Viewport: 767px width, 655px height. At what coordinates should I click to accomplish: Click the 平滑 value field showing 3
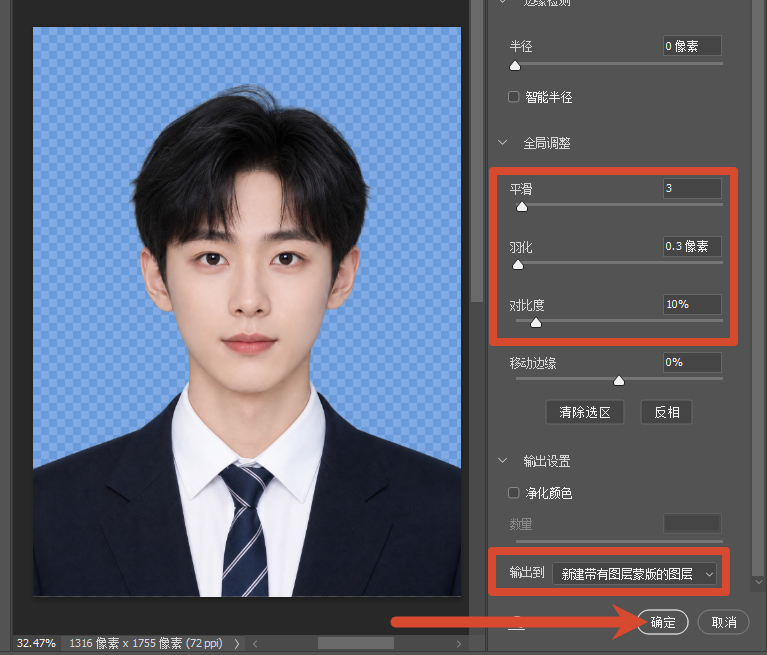coord(692,188)
